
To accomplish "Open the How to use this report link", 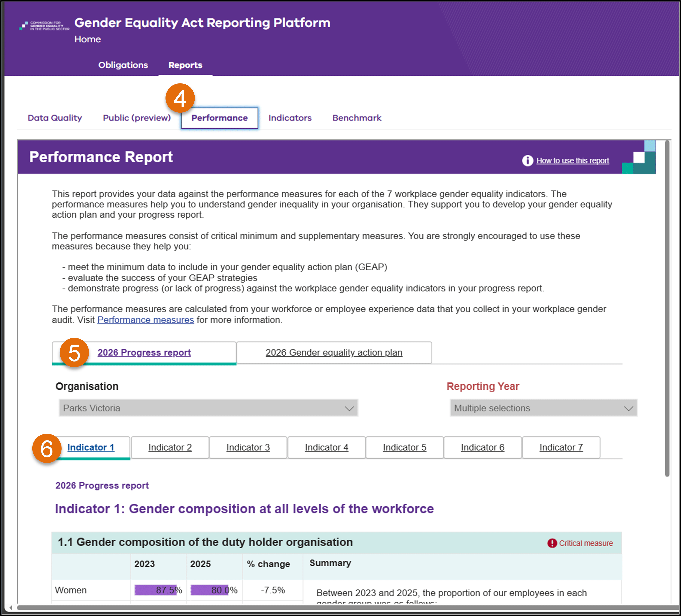I will (573, 161).
